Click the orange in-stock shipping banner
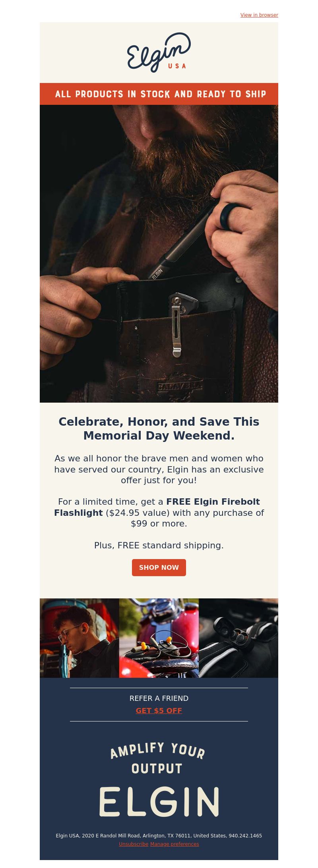 point(159,94)
